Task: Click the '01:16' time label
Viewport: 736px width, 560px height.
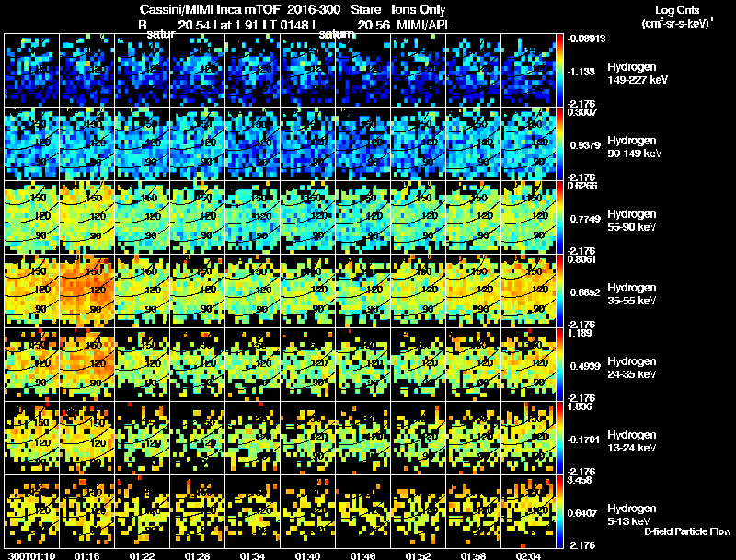Action: [86, 555]
